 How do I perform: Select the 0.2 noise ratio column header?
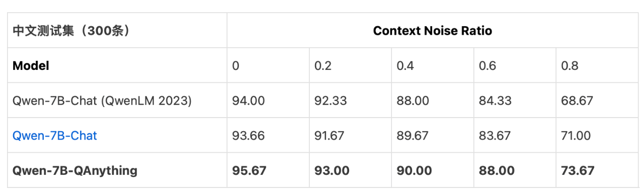pyautogui.click(x=323, y=66)
